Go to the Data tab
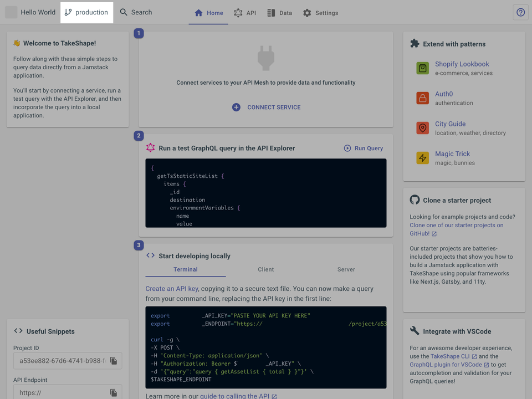This screenshot has height=399, width=532. point(279,13)
